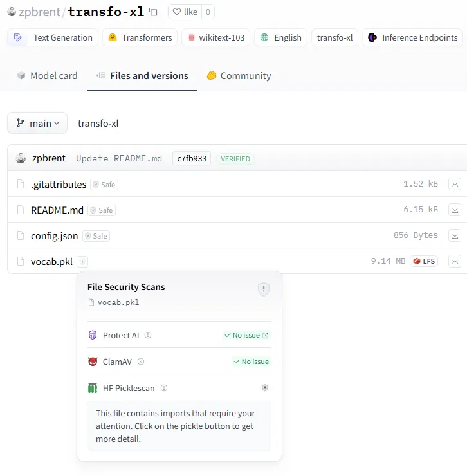The height and width of the screenshot is (476, 467).
Task: Filter by the Text Generation tag
Action: pyautogui.click(x=53, y=38)
